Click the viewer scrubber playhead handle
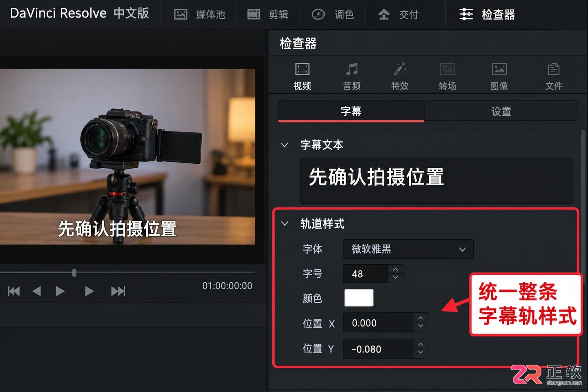 pos(74,272)
